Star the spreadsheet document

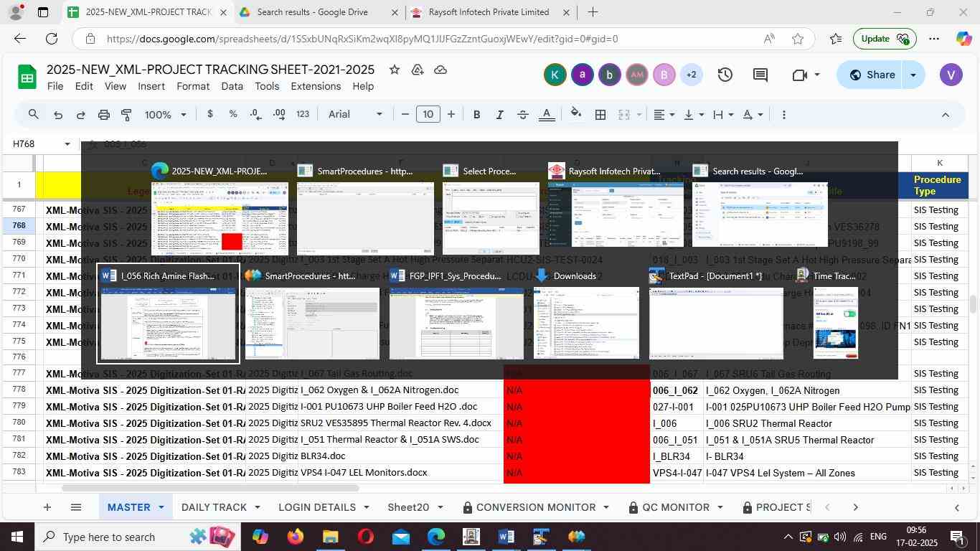pos(394,70)
